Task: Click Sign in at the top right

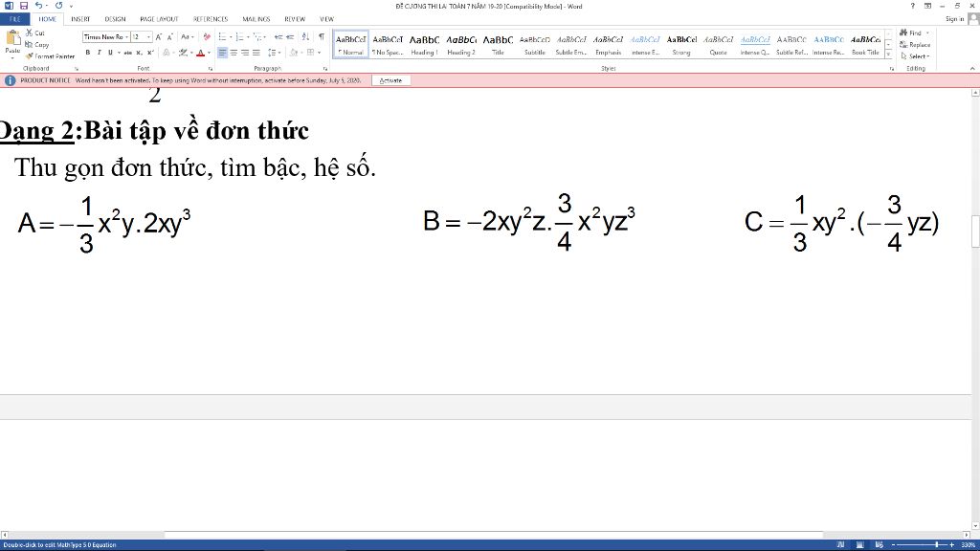Action: coord(954,19)
